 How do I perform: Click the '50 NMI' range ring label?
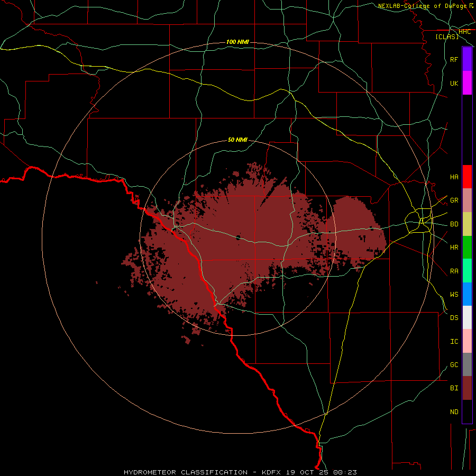click(x=237, y=140)
